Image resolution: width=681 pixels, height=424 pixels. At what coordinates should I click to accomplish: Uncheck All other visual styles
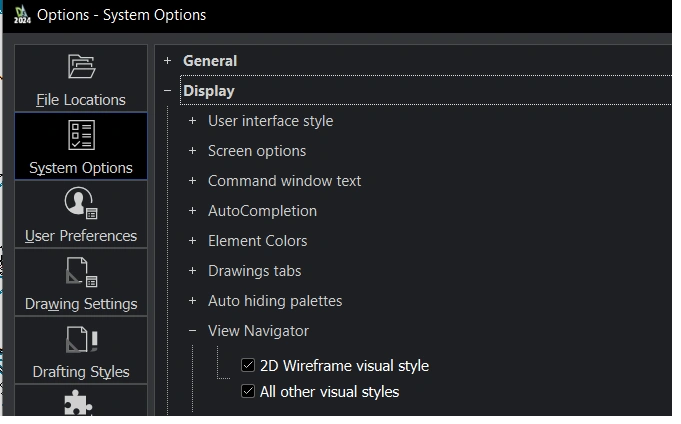coord(249,392)
